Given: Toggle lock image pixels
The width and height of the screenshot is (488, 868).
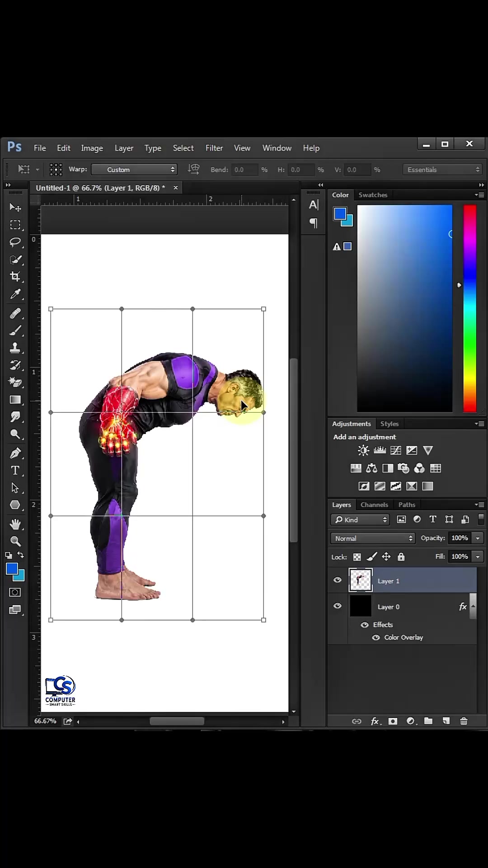Looking at the screenshot, I should point(372,557).
